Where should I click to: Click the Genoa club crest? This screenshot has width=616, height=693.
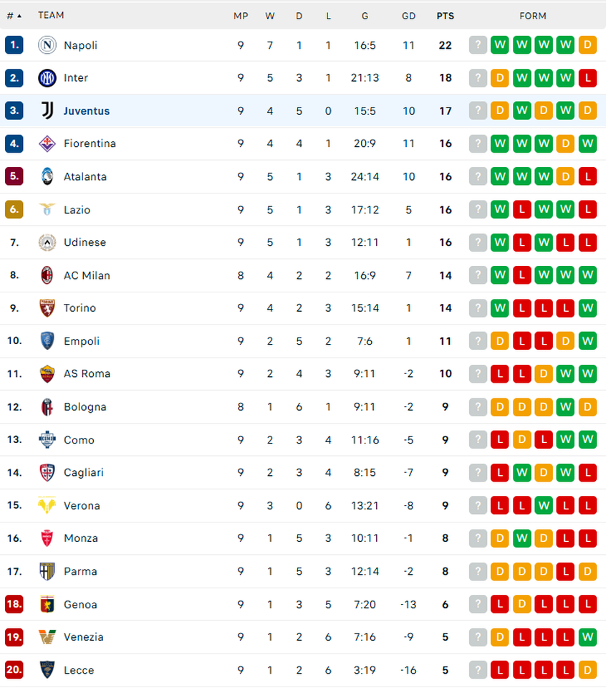coord(47,604)
